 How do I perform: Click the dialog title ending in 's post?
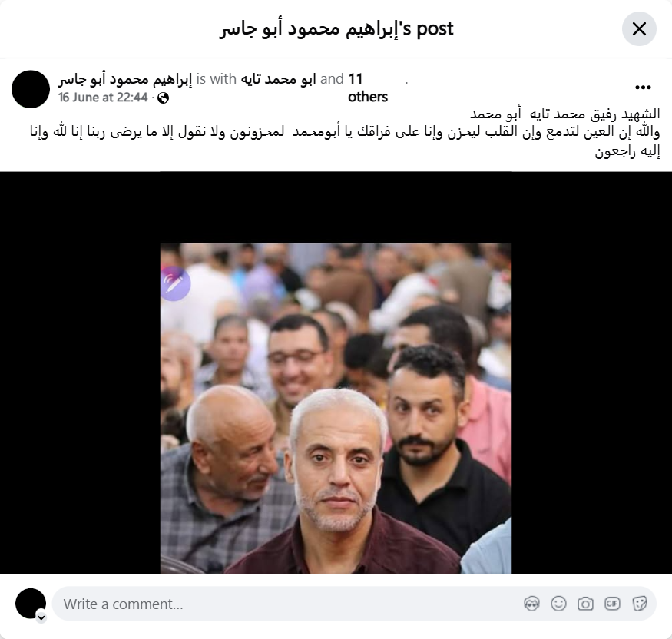pyautogui.click(x=336, y=29)
